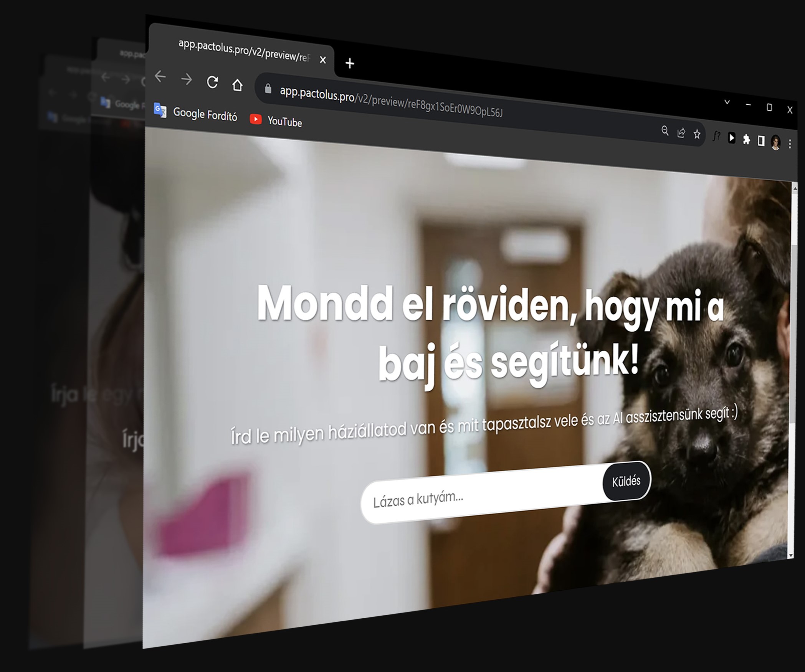Open the Chrome three-dot menu
The height and width of the screenshot is (672, 805).
tap(790, 144)
